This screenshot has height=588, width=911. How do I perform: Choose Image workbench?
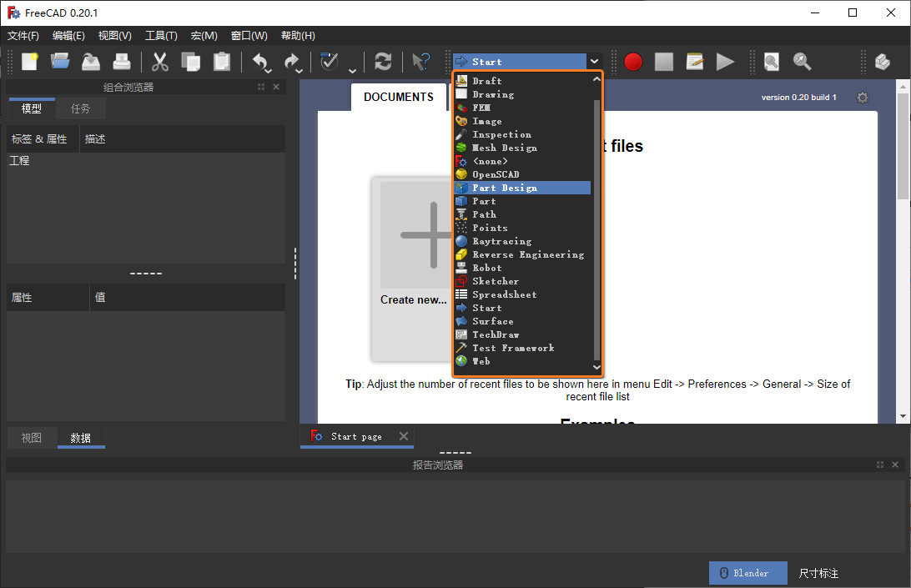tap(522, 121)
